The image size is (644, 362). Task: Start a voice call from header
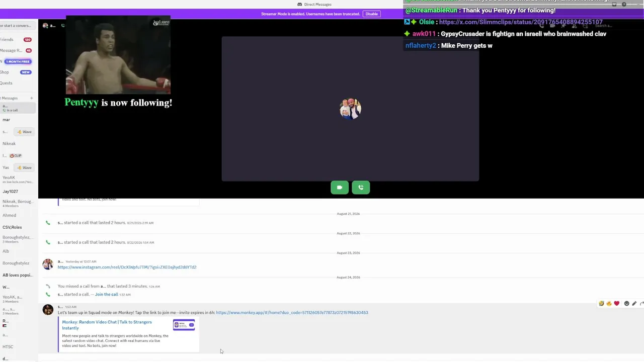542,26
